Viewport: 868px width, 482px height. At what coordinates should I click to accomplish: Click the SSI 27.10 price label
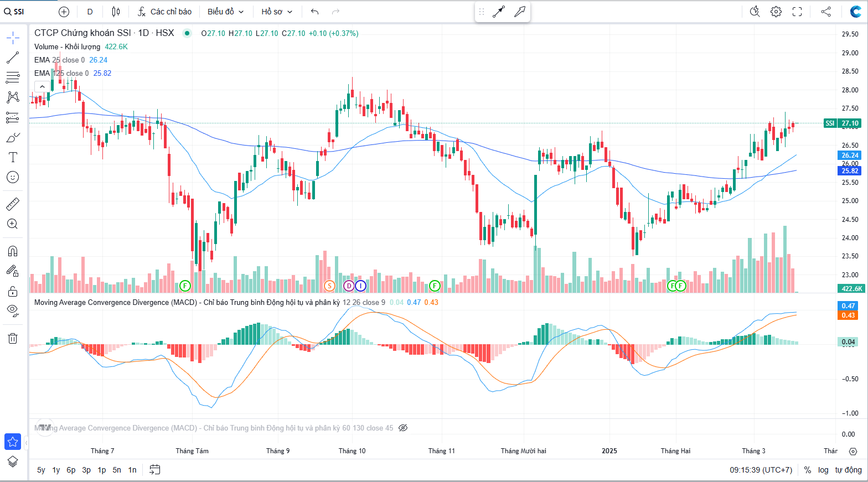point(843,123)
